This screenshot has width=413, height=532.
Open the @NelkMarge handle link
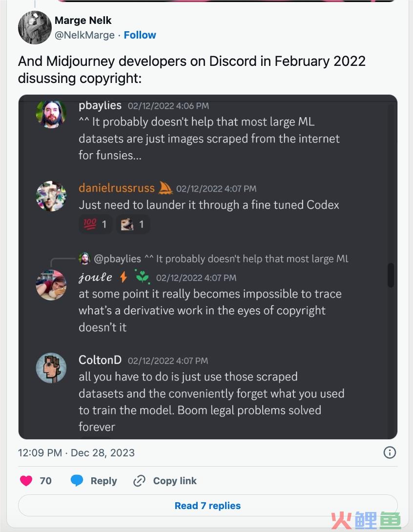click(x=84, y=35)
